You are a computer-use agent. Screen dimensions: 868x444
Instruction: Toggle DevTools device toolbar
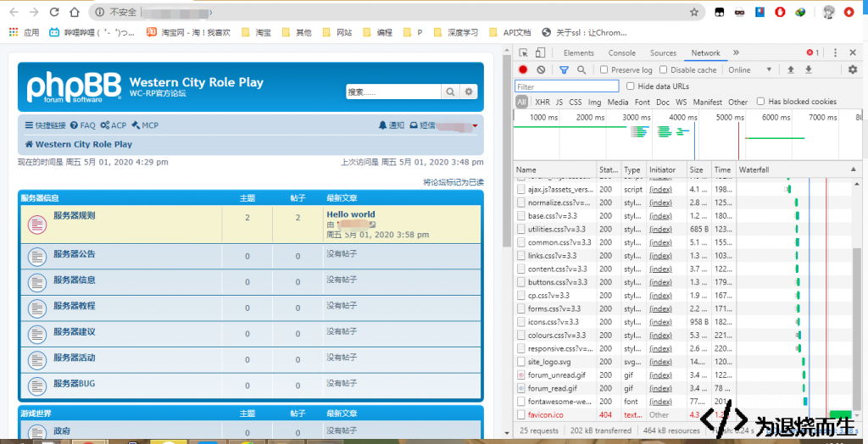tap(540, 53)
